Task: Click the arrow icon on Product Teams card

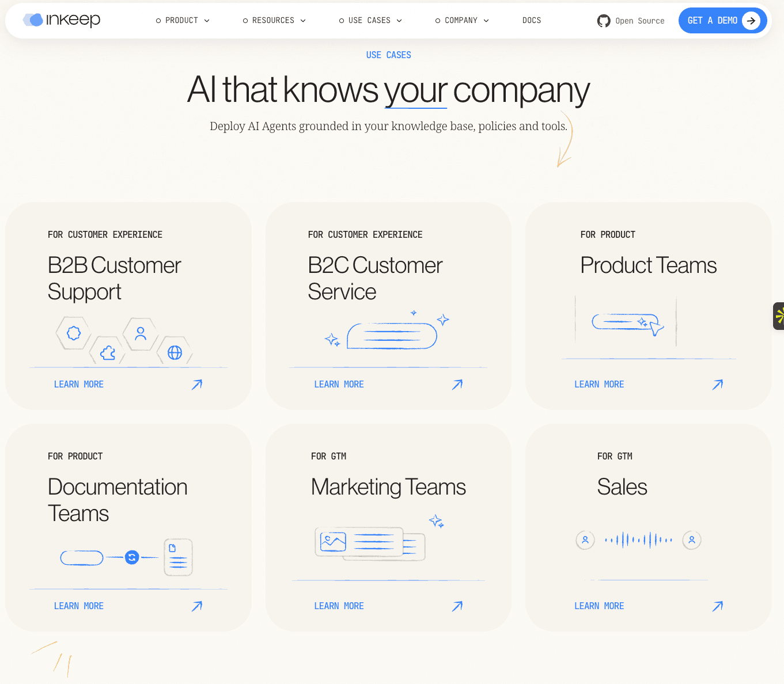Action: [x=717, y=384]
